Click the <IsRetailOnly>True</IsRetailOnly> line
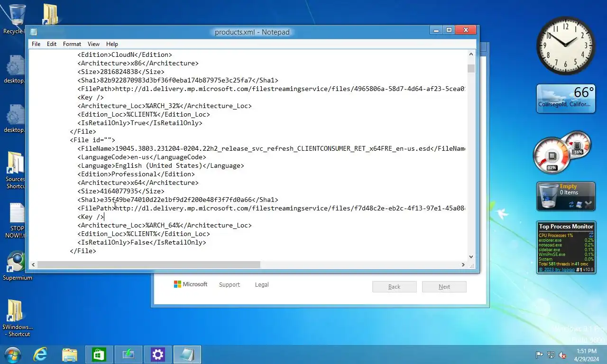This screenshot has width=607, height=364. pyautogui.click(x=140, y=123)
